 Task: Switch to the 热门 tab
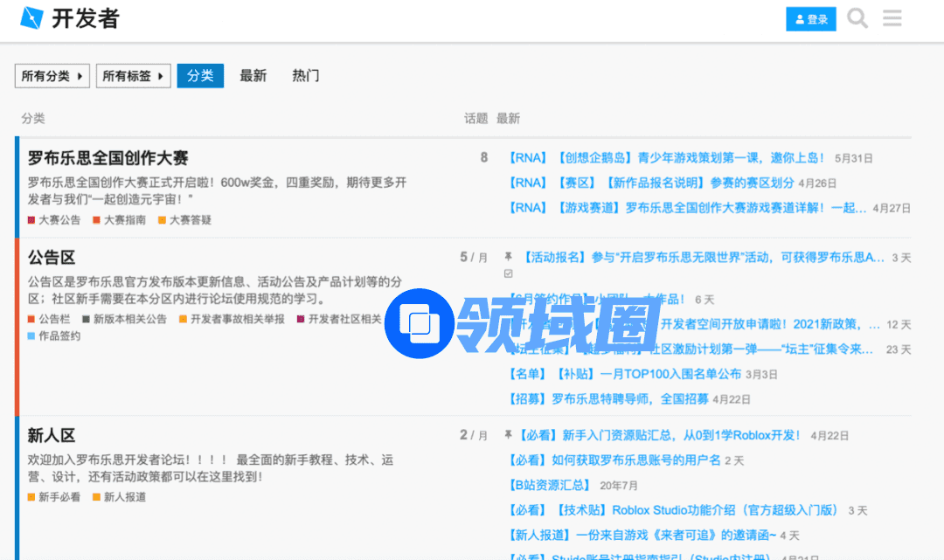[x=305, y=76]
